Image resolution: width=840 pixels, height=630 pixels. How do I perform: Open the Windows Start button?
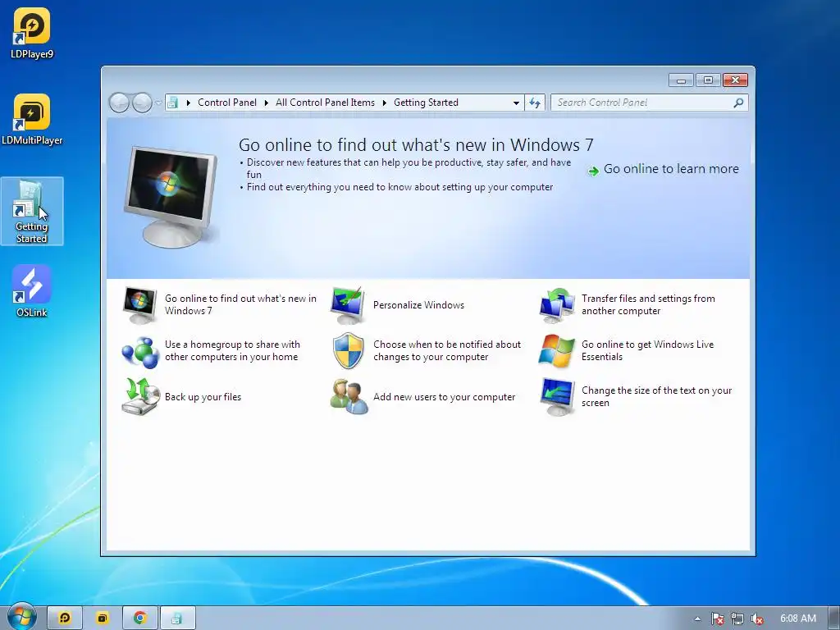(21, 617)
